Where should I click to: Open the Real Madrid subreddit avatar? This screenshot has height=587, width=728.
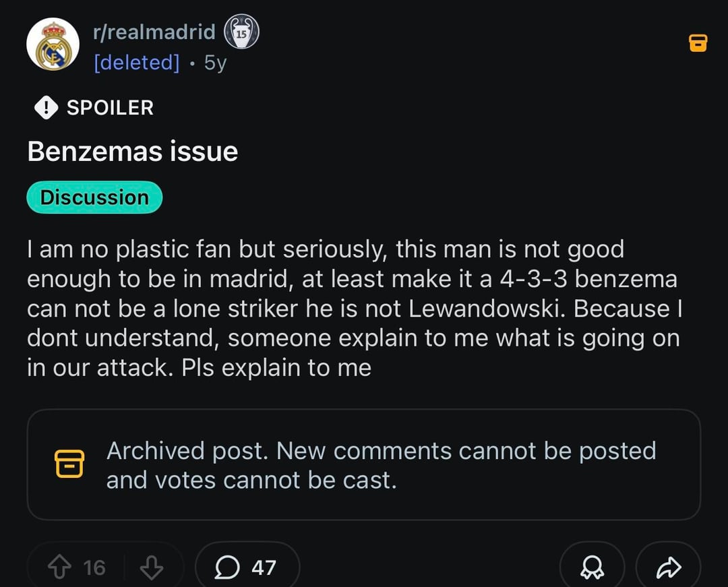(x=53, y=44)
